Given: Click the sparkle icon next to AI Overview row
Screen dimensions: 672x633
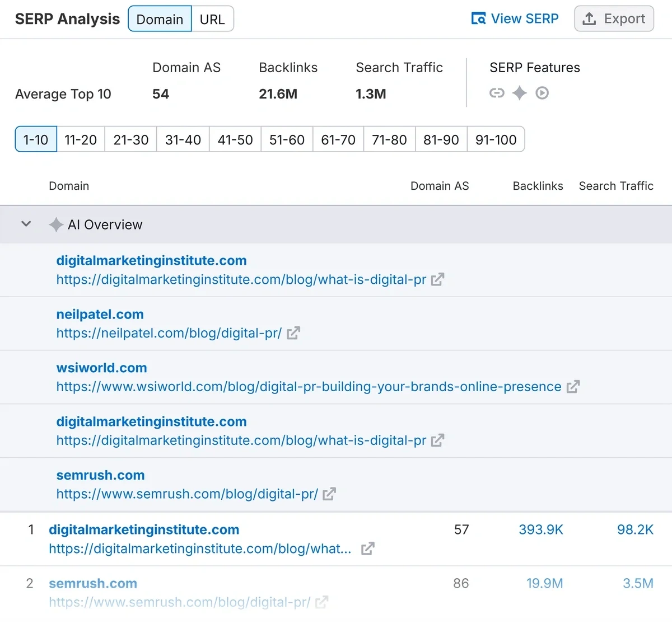Looking at the screenshot, I should pyautogui.click(x=56, y=224).
